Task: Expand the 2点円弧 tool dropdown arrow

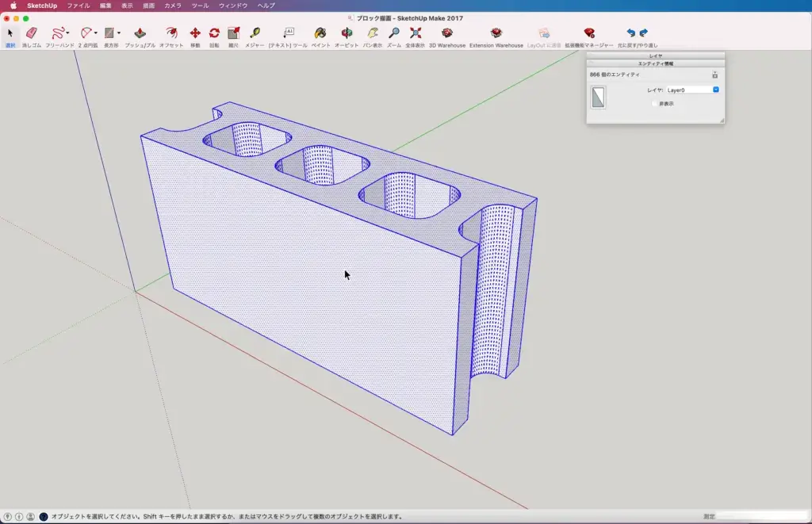Action: (x=95, y=33)
